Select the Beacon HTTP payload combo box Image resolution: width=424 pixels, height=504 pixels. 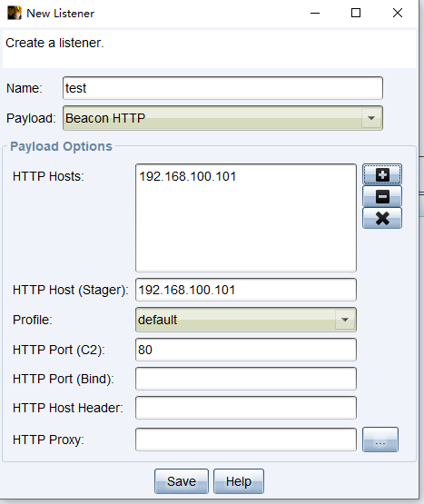click(x=222, y=118)
